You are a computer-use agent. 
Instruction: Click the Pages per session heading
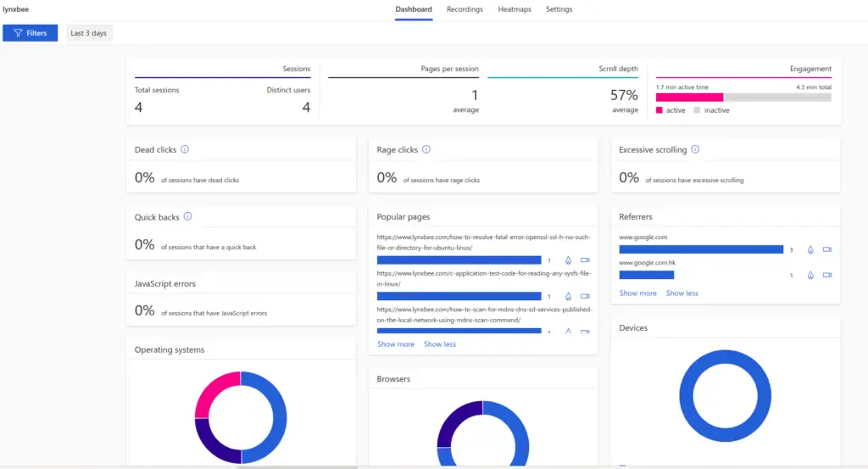click(449, 69)
